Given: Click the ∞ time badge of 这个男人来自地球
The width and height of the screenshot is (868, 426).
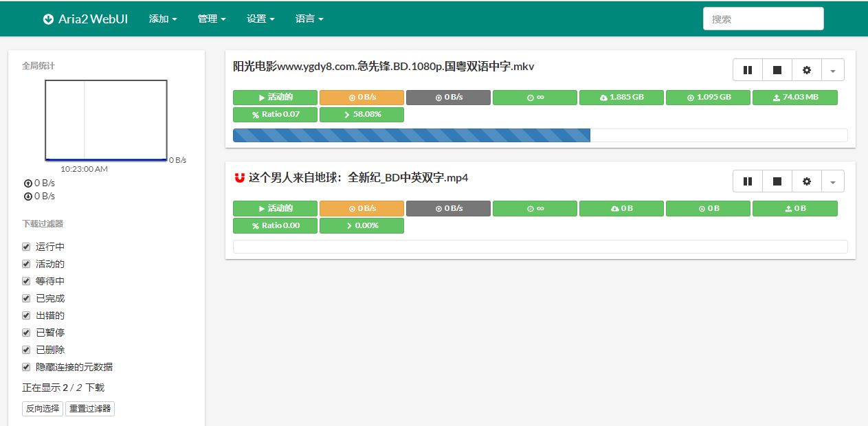Looking at the screenshot, I should tap(535, 208).
